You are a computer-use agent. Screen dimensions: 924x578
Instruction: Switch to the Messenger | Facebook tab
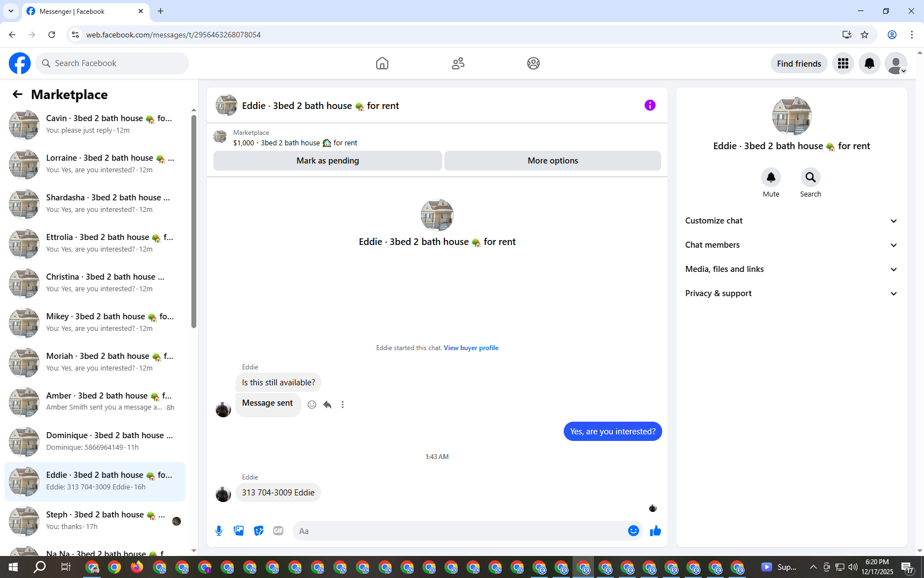85,11
